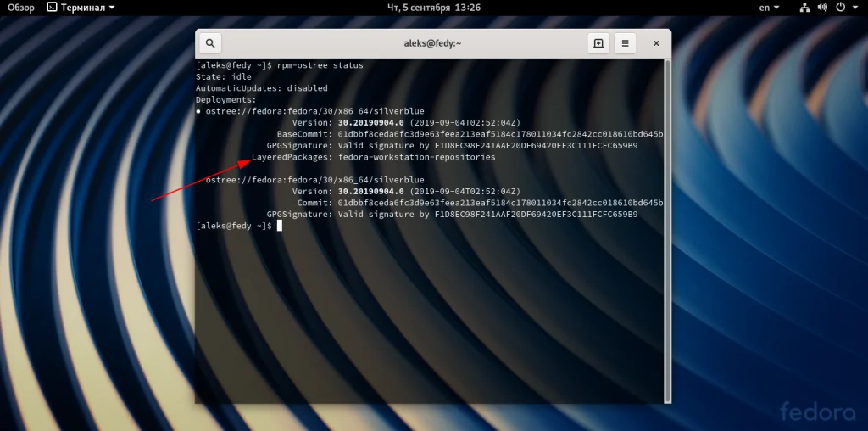The width and height of the screenshot is (868, 431).
Task: Open the Обзор activities overview
Action: pyautogui.click(x=21, y=8)
